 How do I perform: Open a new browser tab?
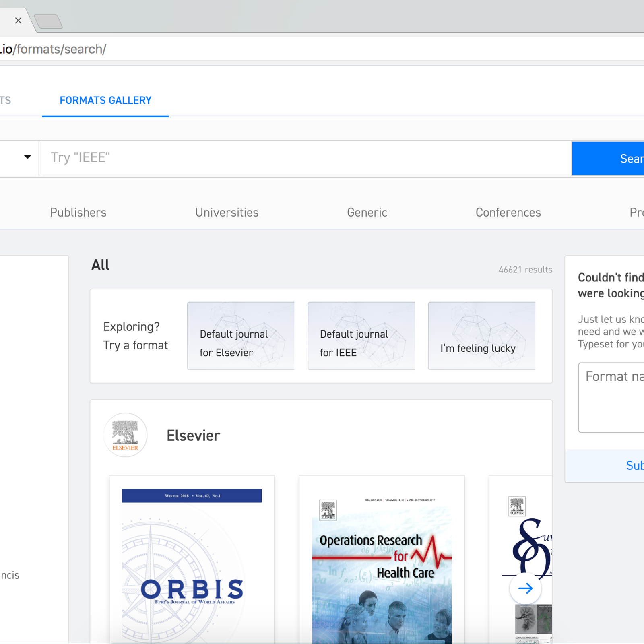click(48, 21)
